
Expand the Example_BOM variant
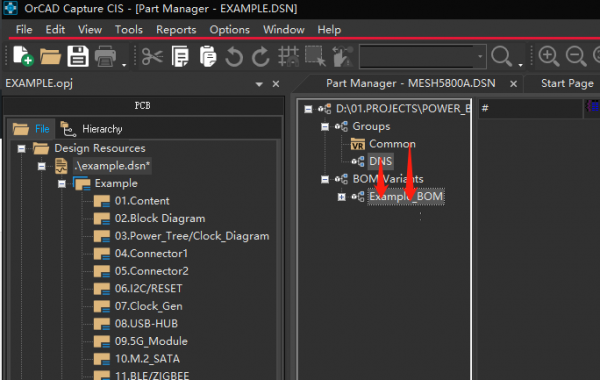pos(341,197)
